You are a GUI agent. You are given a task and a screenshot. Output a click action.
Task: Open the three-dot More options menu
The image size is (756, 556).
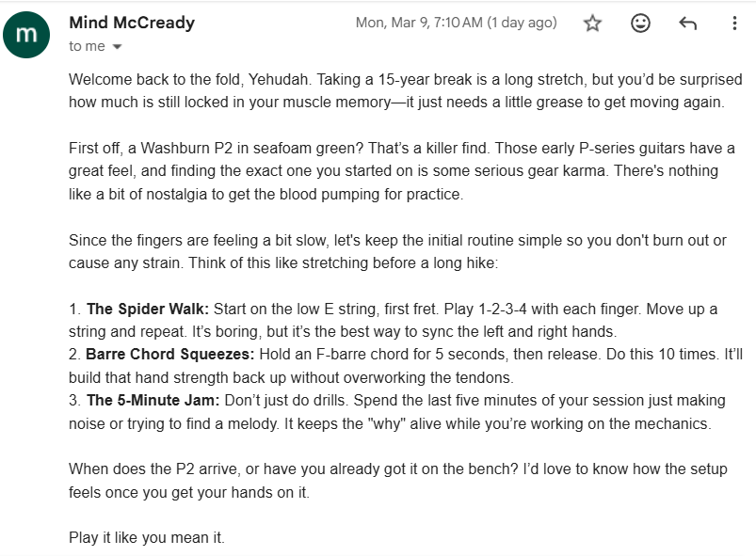[x=734, y=24]
